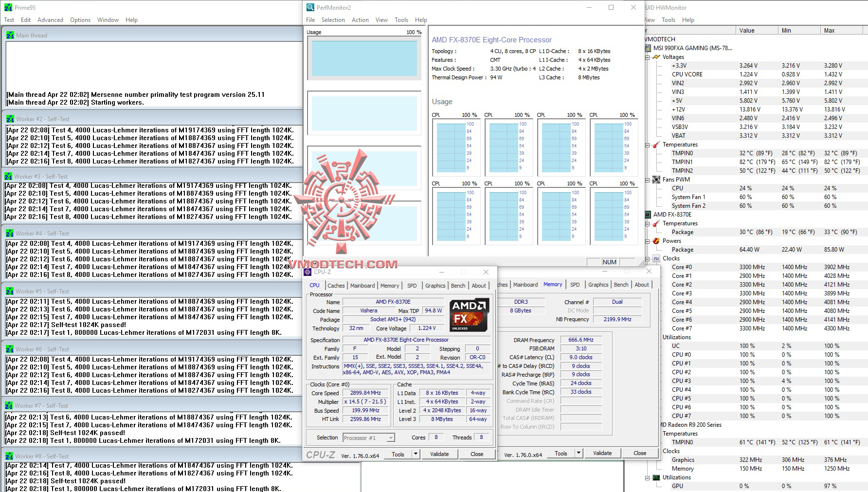Click the Worker #5 Self-Test window icon
This screenshot has height=492, width=868.
[10, 291]
